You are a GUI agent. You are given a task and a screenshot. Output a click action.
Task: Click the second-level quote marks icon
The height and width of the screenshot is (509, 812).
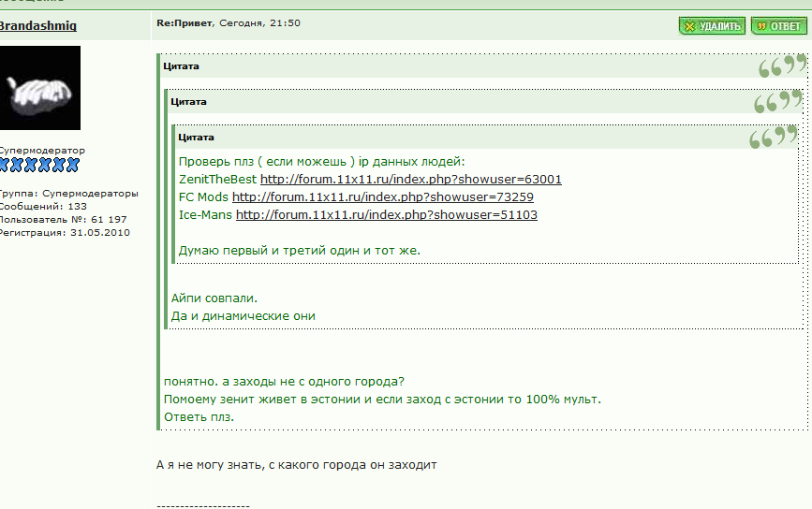click(x=778, y=101)
